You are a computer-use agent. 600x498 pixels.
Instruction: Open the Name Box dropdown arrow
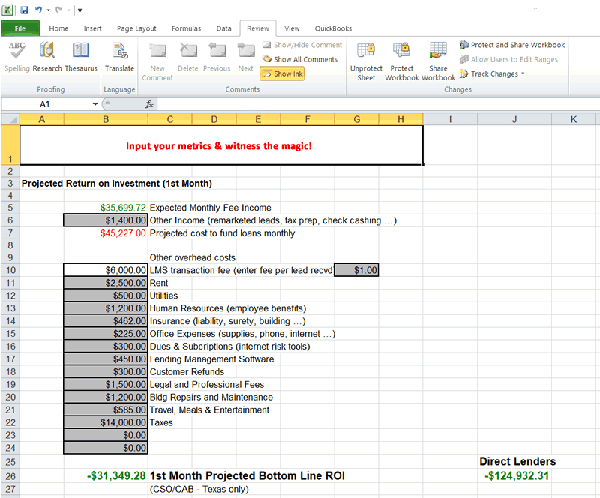(95, 104)
